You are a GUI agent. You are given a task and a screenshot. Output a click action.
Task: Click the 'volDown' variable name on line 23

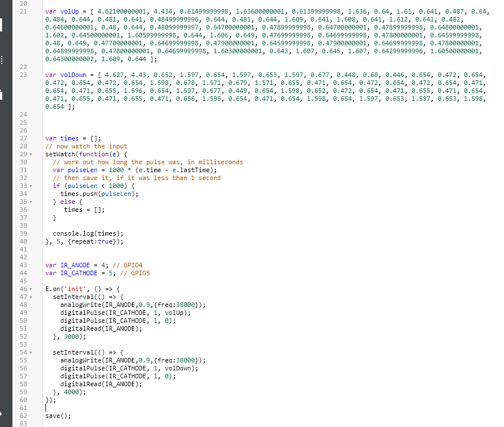pos(73,75)
